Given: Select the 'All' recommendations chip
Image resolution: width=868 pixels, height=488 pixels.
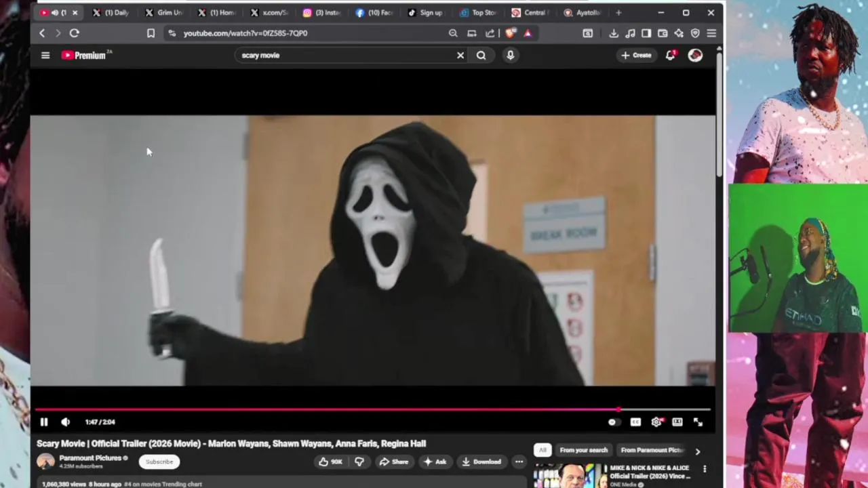Looking at the screenshot, I should tap(542, 450).
